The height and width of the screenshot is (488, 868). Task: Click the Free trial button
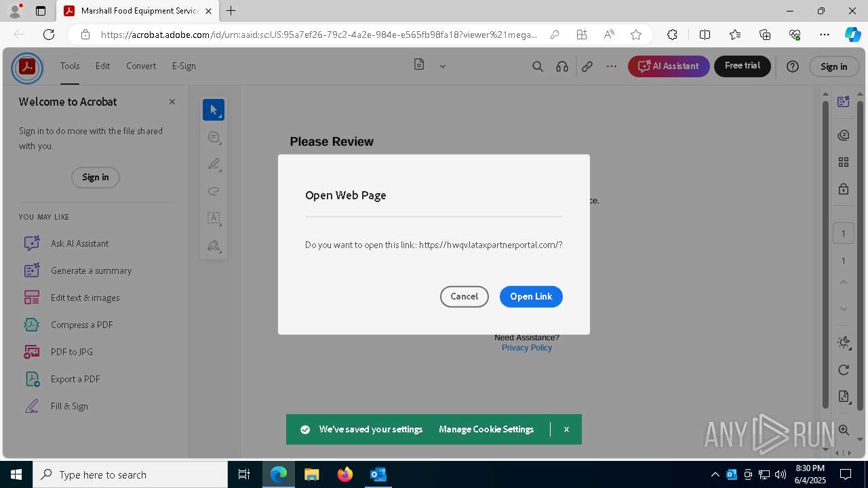[743, 66]
